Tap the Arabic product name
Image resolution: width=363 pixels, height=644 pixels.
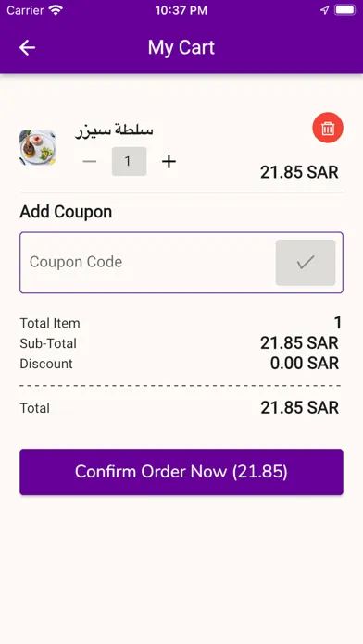[114, 130]
